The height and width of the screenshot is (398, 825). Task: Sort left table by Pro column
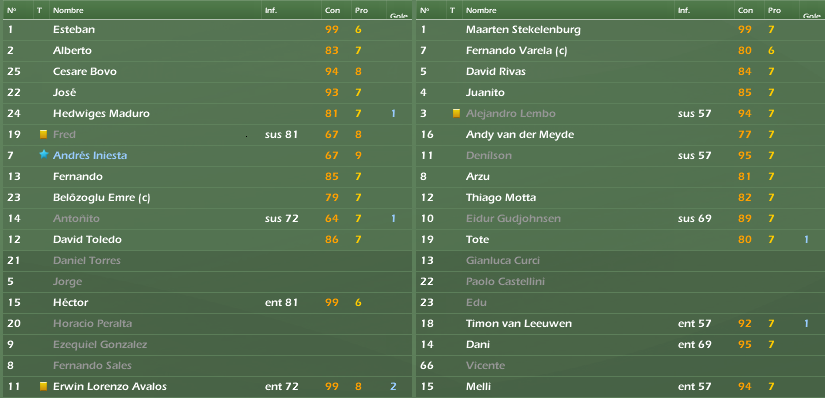click(361, 11)
